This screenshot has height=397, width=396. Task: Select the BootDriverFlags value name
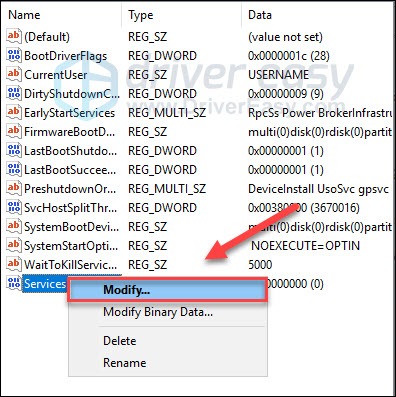[x=66, y=56]
